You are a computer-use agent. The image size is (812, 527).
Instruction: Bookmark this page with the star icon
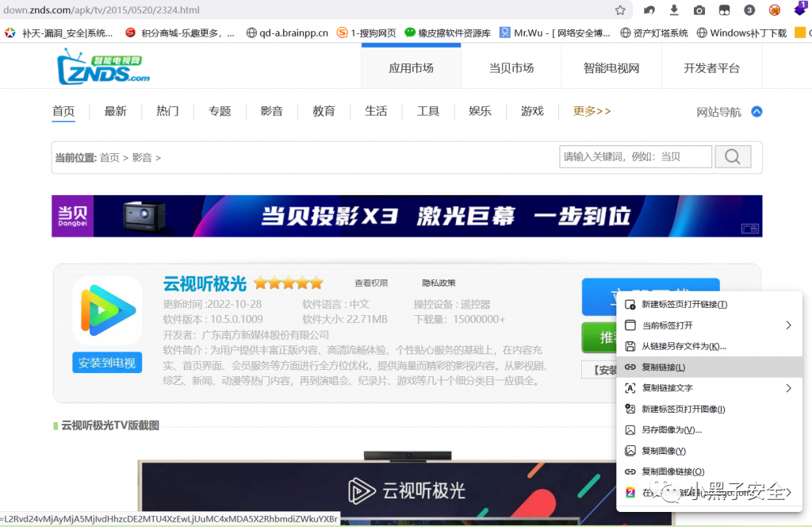click(x=620, y=10)
